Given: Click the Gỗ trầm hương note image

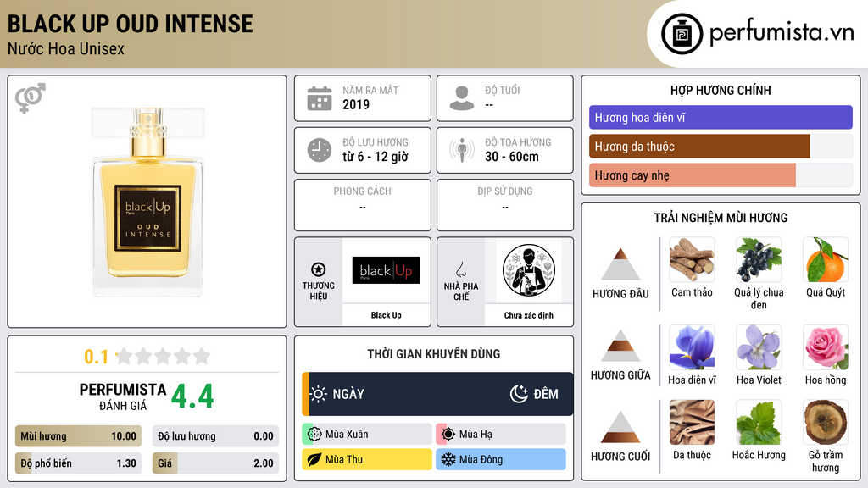Looking at the screenshot, I should [x=826, y=423].
